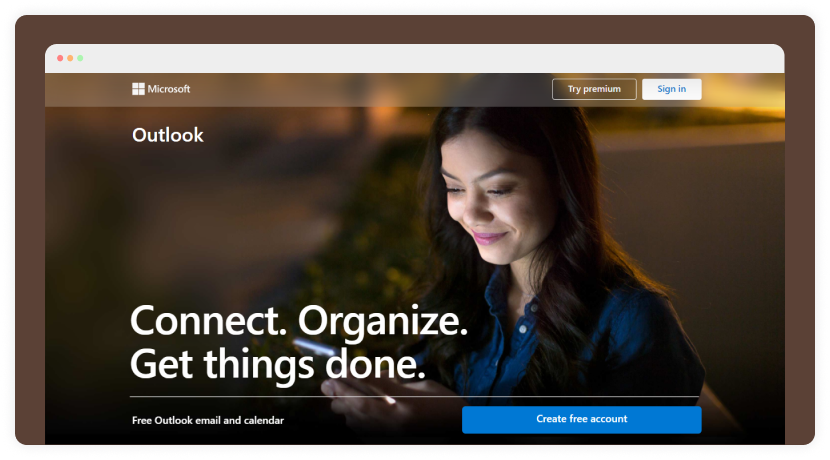
Task: Click 'Free Outlook email and calendar' text
Action: click(208, 420)
